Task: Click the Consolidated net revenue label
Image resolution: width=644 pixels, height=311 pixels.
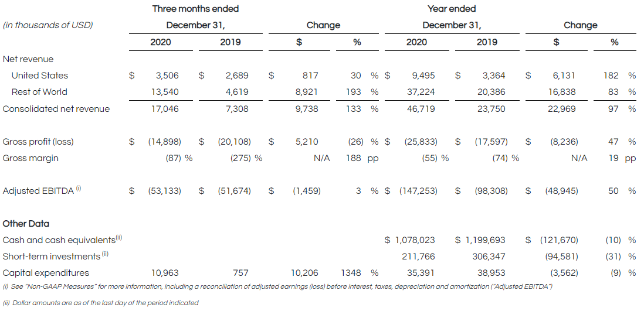Action: 56,108
